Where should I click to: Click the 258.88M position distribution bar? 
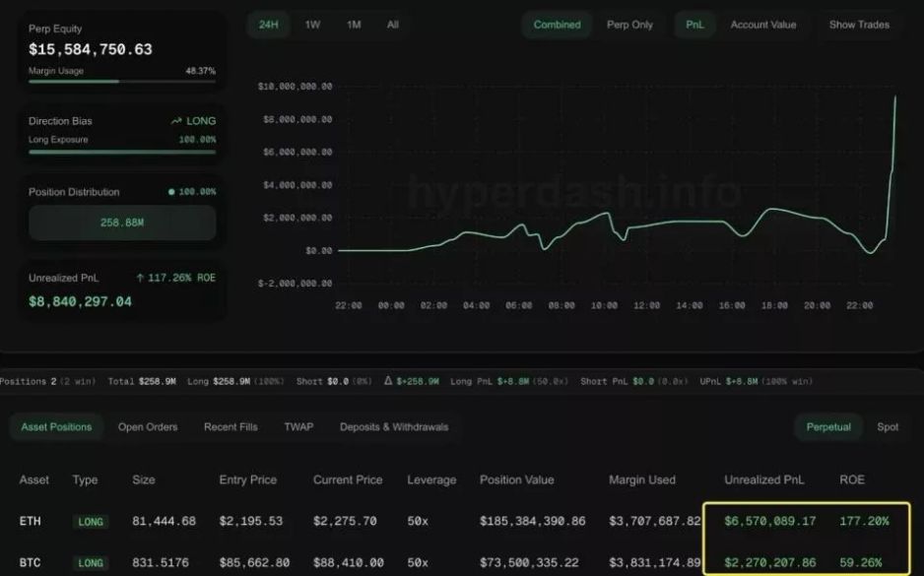click(x=122, y=223)
